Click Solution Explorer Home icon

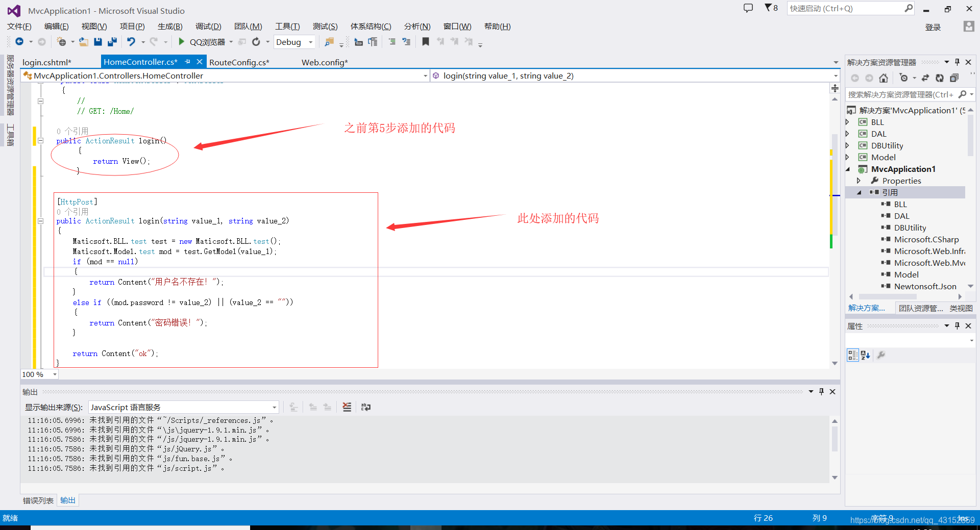884,78
